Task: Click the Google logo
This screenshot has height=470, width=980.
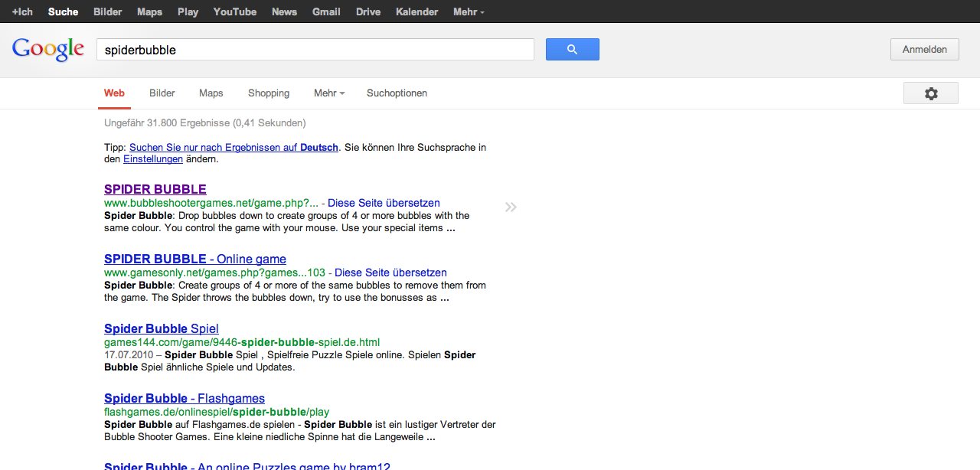Action: click(x=48, y=50)
